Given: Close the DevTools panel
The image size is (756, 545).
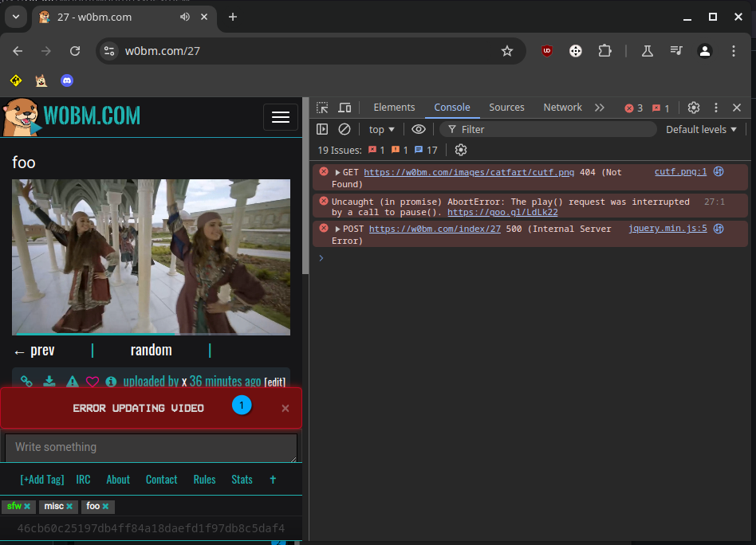Looking at the screenshot, I should click(737, 108).
